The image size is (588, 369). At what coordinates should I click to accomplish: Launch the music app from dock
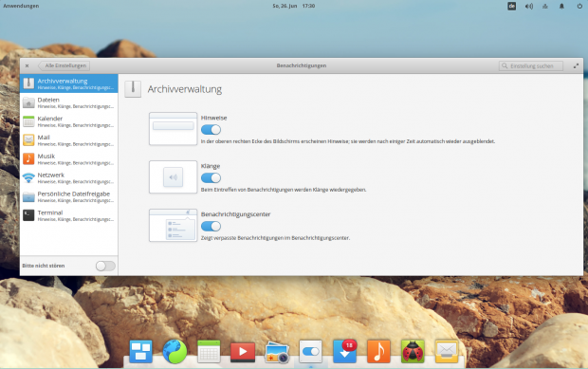point(378,351)
